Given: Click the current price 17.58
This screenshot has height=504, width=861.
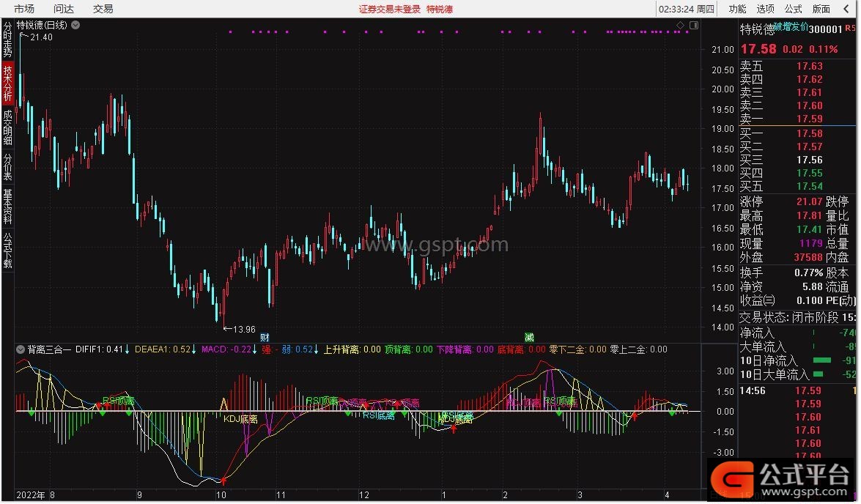Looking at the screenshot, I should point(759,49).
